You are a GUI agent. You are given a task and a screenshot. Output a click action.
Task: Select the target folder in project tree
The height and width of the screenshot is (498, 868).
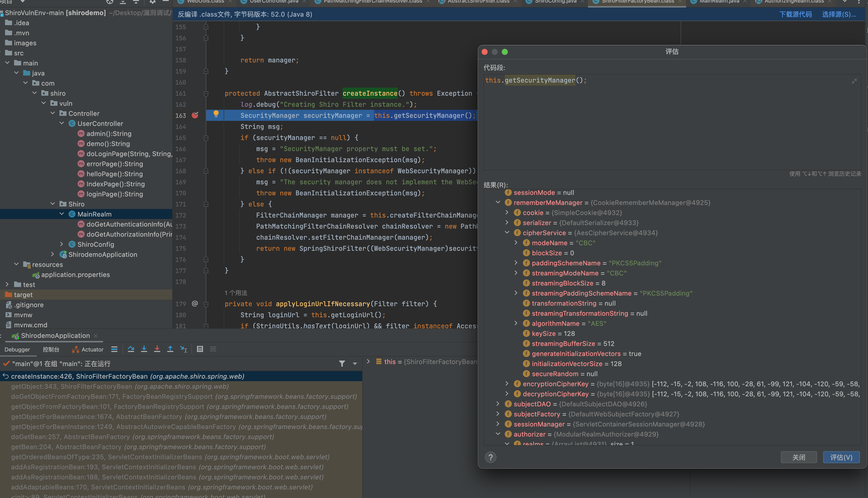tap(86, 295)
